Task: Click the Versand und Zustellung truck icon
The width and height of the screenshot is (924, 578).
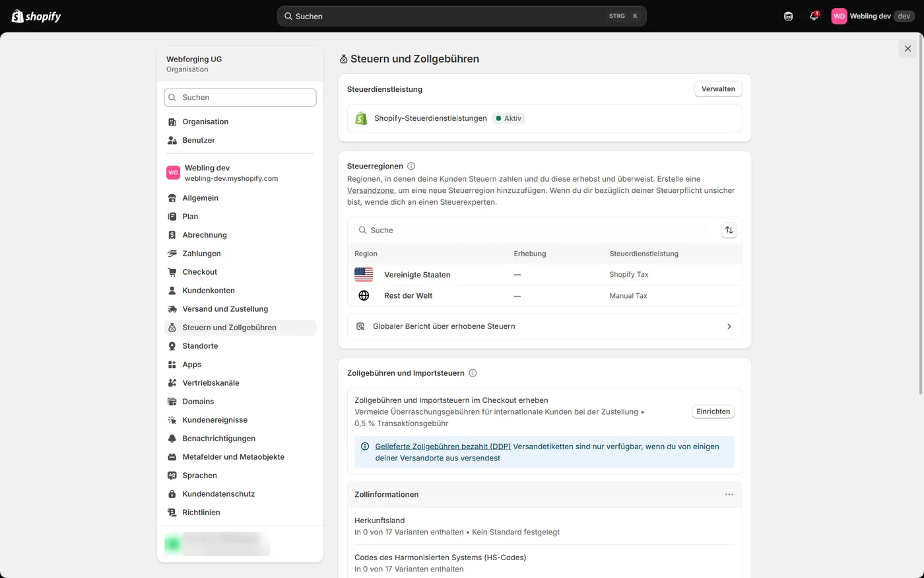Action: tap(172, 309)
